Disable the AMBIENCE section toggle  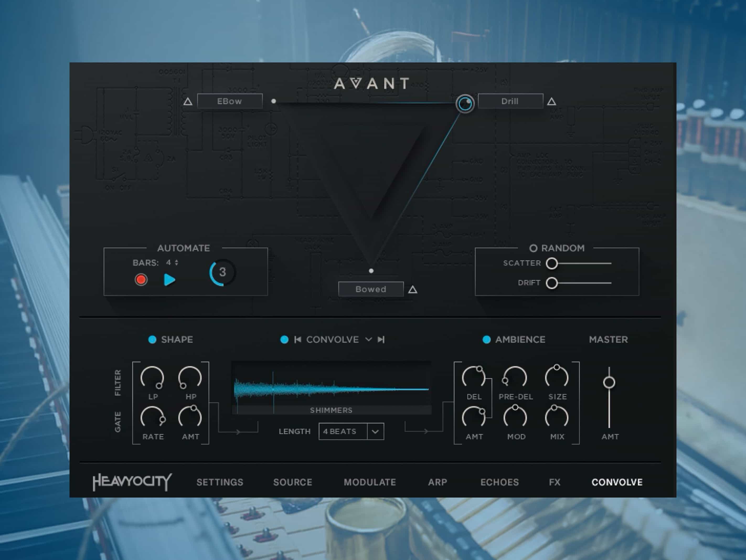(x=486, y=339)
